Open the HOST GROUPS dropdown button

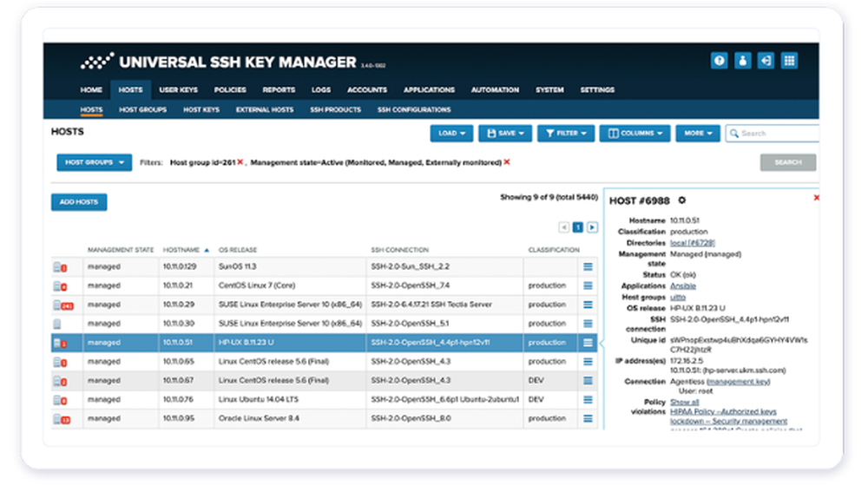coord(94,162)
